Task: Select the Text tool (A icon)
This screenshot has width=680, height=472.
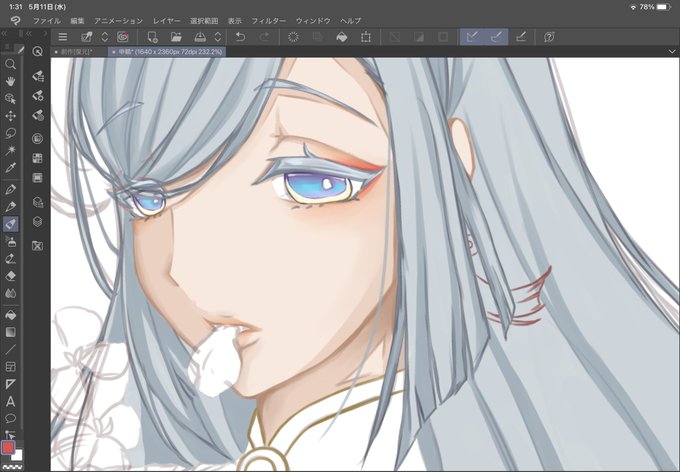Action: coord(10,402)
